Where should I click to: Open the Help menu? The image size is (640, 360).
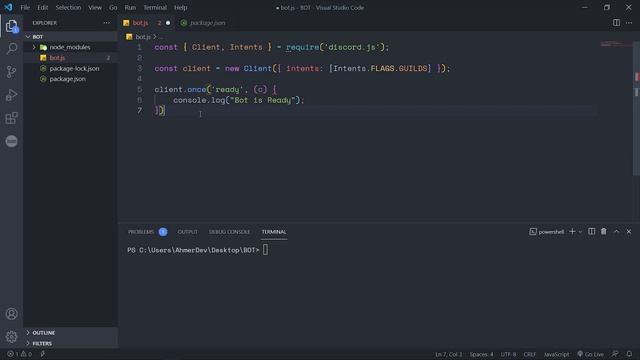coord(180,7)
